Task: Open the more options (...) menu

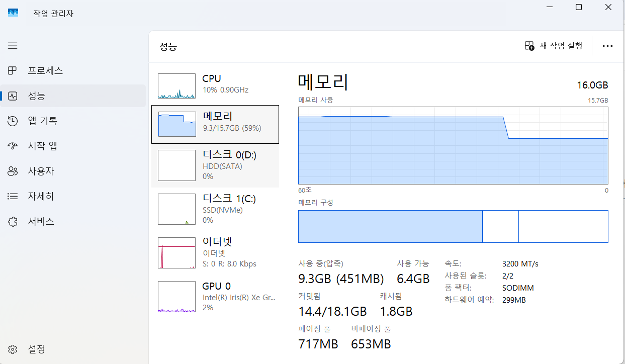Action: tap(607, 46)
